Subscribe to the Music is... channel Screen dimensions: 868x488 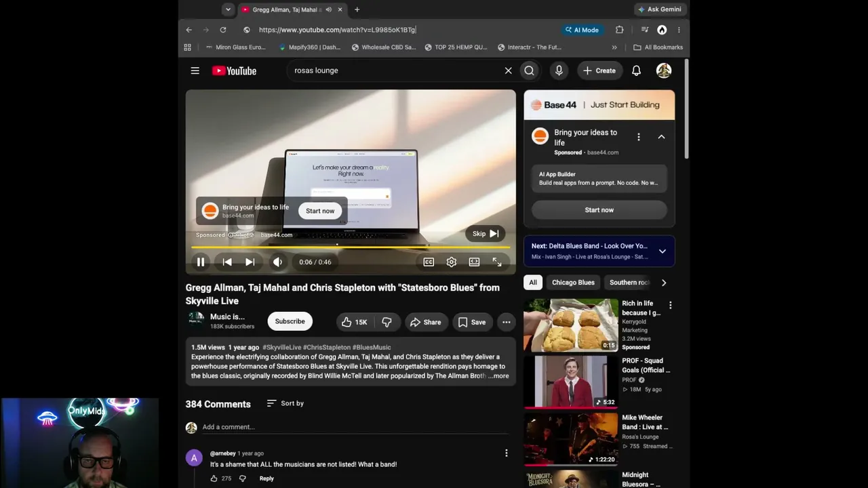(x=290, y=321)
